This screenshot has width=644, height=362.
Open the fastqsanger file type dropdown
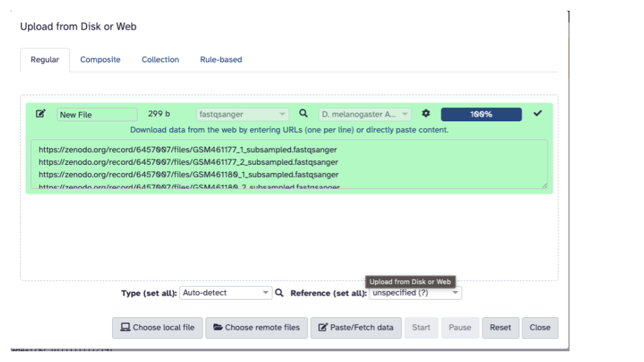tap(242, 114)
